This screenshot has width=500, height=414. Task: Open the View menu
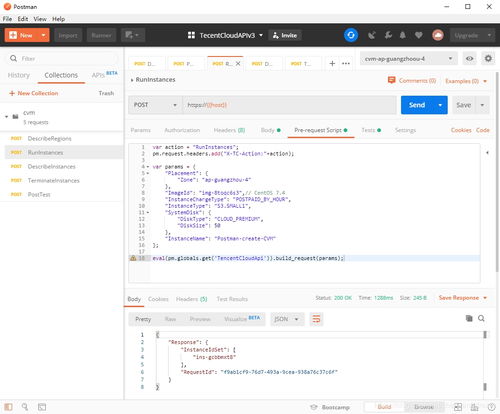40,19
